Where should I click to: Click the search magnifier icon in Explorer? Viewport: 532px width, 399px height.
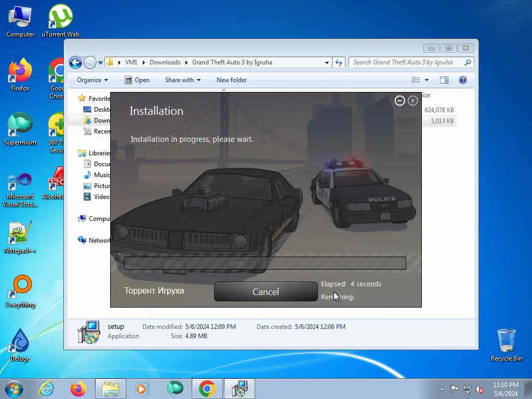pyautogui.click(x=468, y=62)
